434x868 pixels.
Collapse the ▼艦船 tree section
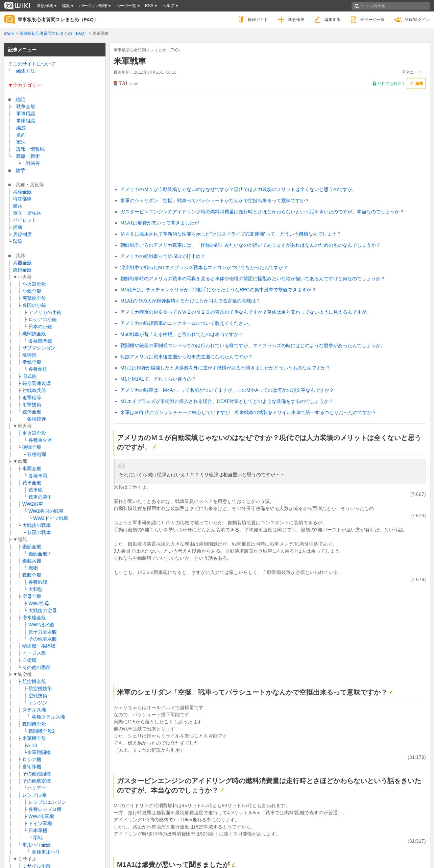click(20, 539)
